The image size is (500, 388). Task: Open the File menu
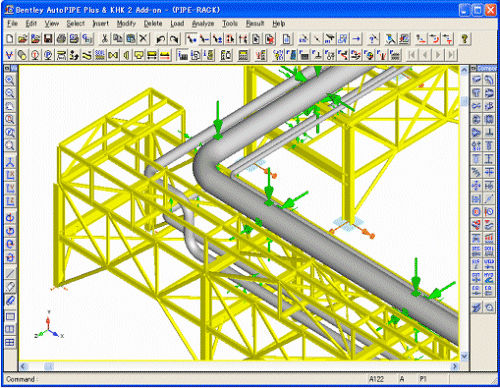pos(12,24)
